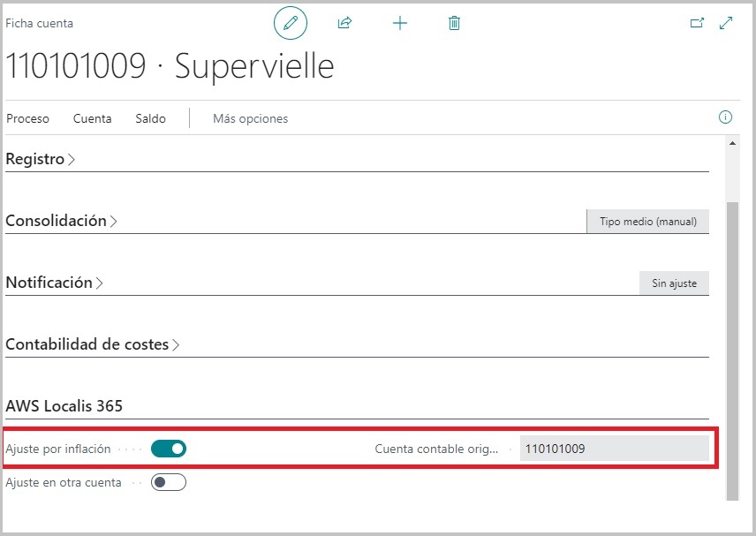Click the Ficha cuenta caption
The width and height of the screenshot is (756, 536).
[x=39, y=23]
